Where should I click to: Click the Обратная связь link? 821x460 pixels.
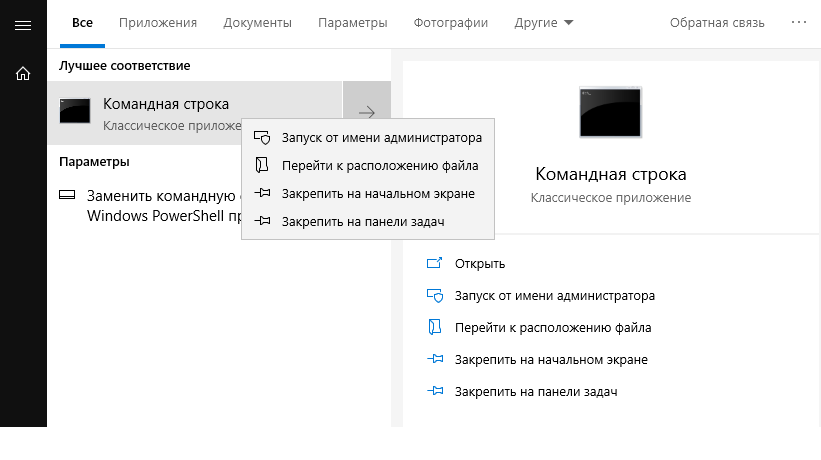point(717,23)
